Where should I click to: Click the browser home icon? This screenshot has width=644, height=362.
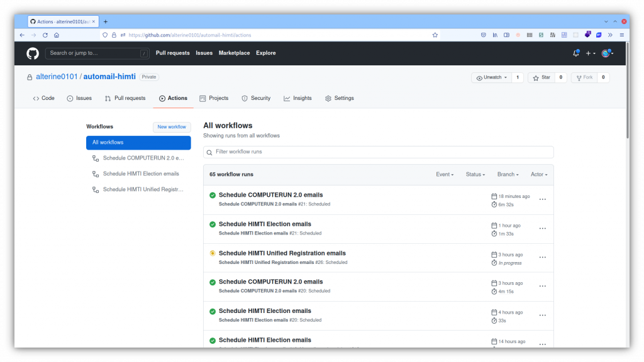pos(57,35)
